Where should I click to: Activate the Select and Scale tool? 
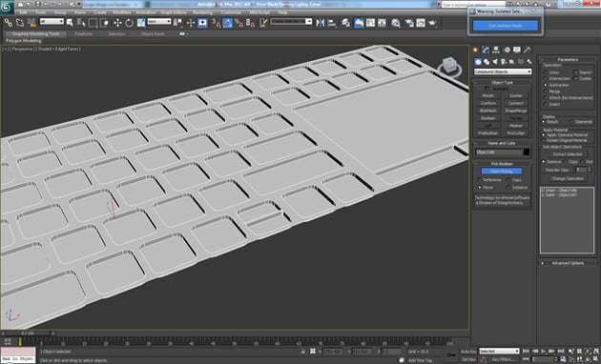(141, 23)
